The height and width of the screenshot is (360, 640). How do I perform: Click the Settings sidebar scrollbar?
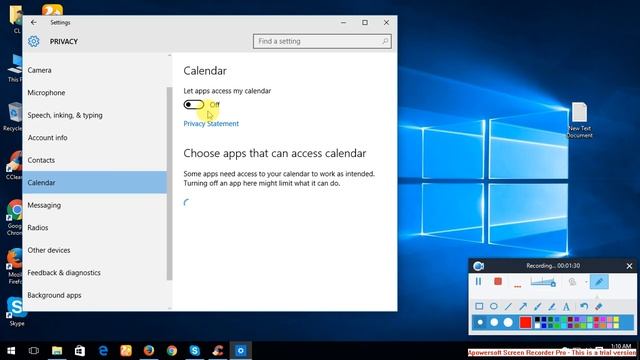169,184
